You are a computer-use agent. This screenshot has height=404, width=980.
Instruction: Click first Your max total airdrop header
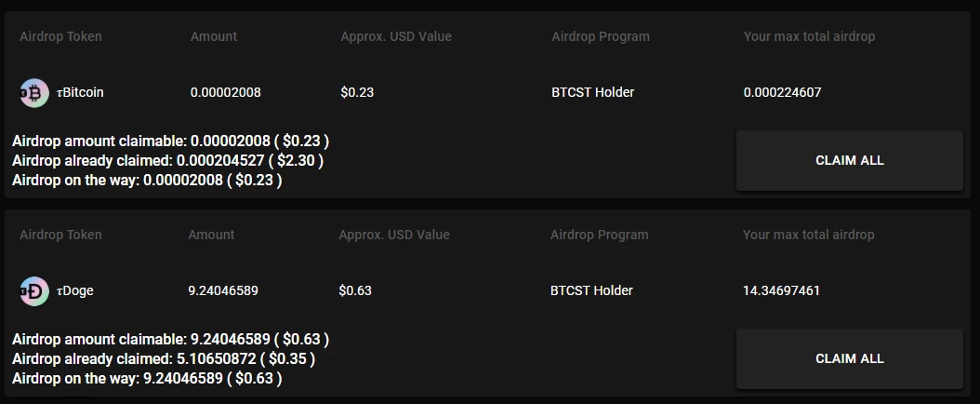(x=809, y=36)
